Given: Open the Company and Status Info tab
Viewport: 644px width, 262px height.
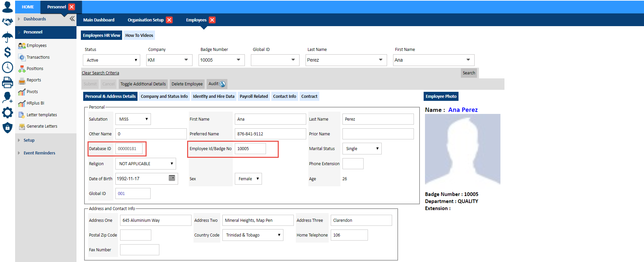Looking at the screenshot, I should [x=164, y=96].
